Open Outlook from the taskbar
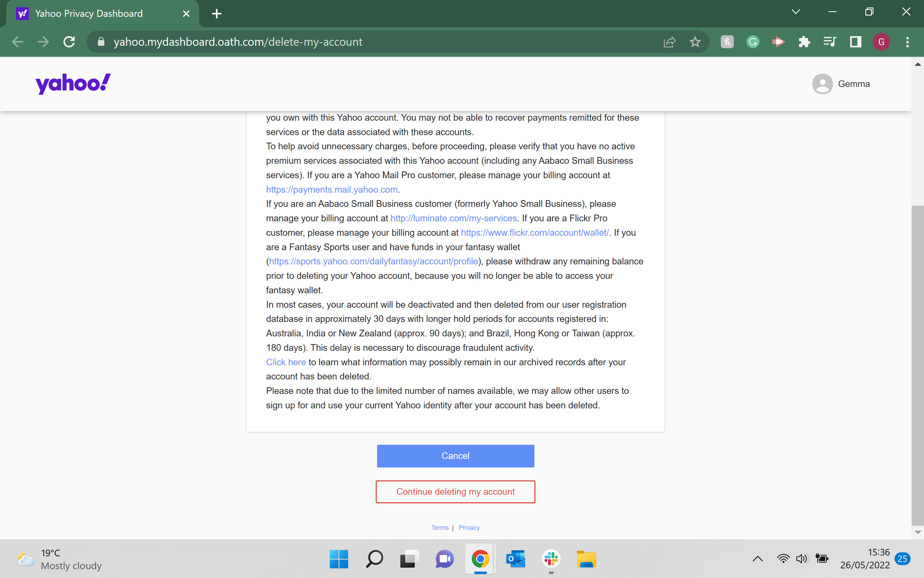 515,559
